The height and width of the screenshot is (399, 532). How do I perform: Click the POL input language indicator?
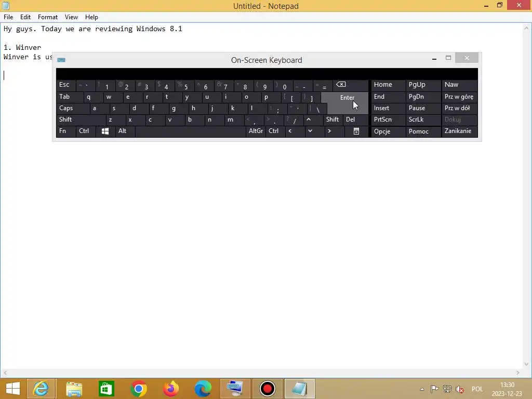coord(477,389)
